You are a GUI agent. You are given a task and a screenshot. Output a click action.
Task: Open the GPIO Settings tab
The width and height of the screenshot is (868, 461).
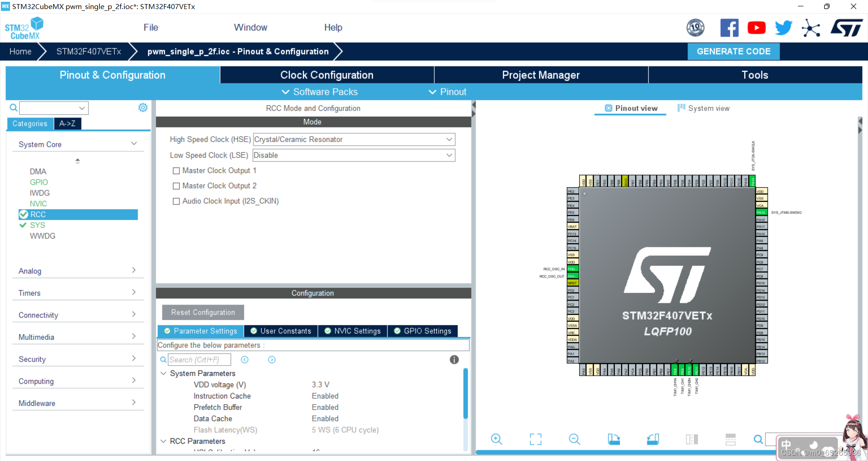(x=423, y=331)
